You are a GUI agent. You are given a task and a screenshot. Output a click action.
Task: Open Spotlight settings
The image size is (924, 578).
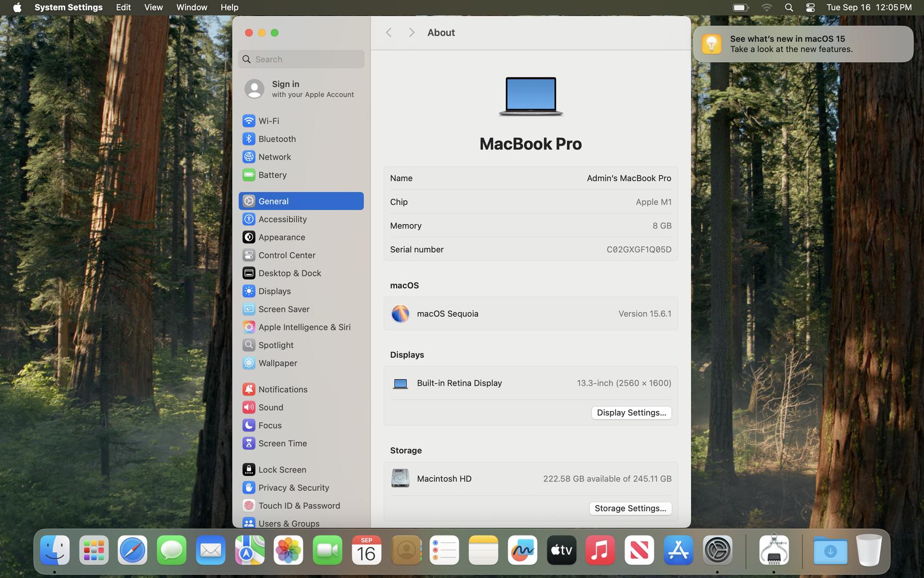[301, 345]
